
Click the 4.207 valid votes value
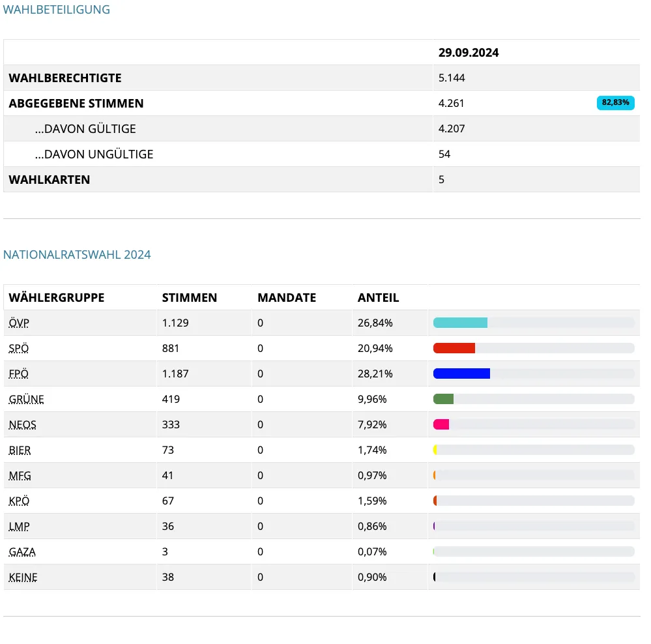(452, 128)
